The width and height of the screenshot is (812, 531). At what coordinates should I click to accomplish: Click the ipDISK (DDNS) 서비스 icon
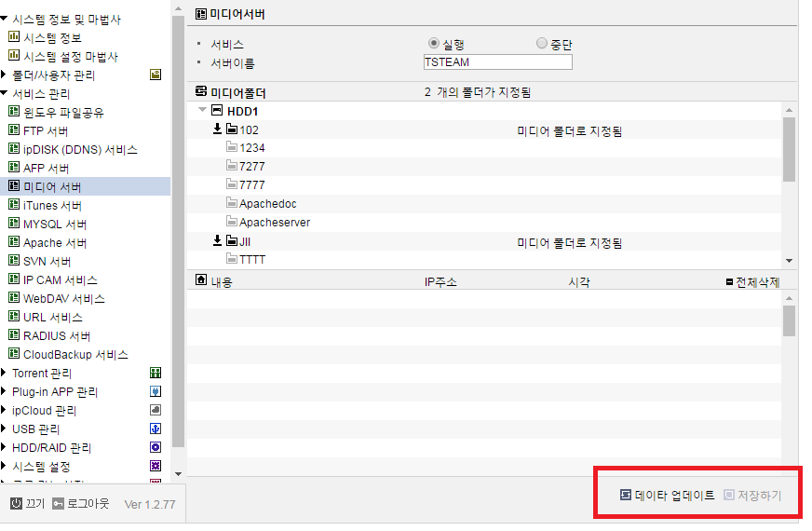click(x=14, y=149)
